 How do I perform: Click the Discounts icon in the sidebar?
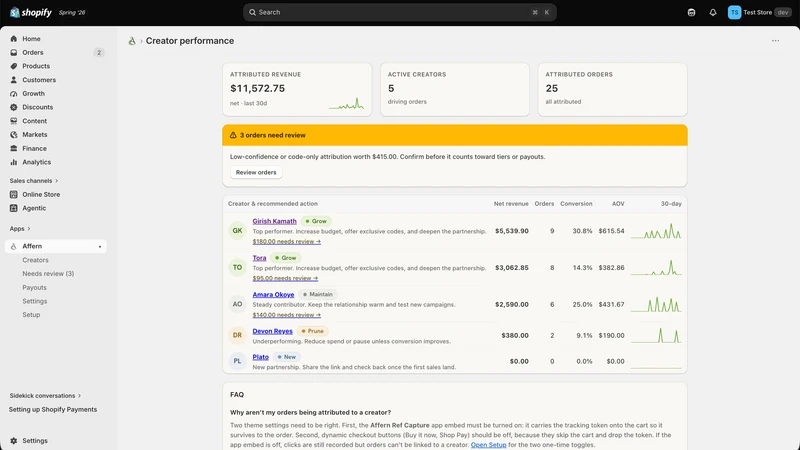click(14, 107)
